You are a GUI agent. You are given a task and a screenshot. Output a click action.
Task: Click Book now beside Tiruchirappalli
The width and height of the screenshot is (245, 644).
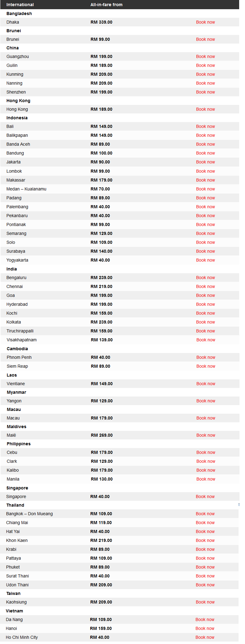205,331
